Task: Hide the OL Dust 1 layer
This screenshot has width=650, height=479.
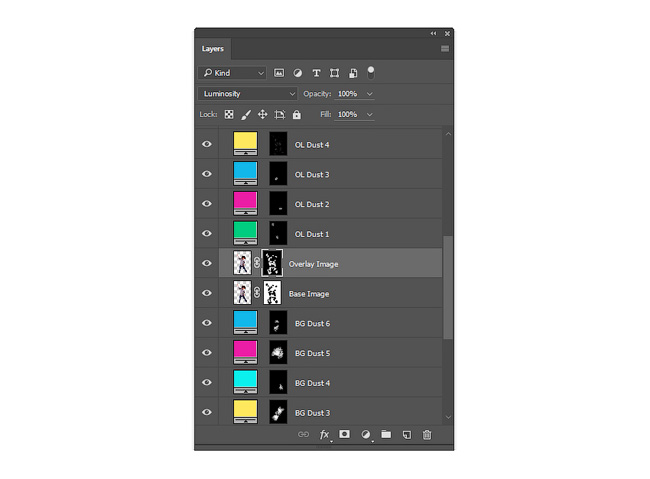Action: click(x=207, y=233)
